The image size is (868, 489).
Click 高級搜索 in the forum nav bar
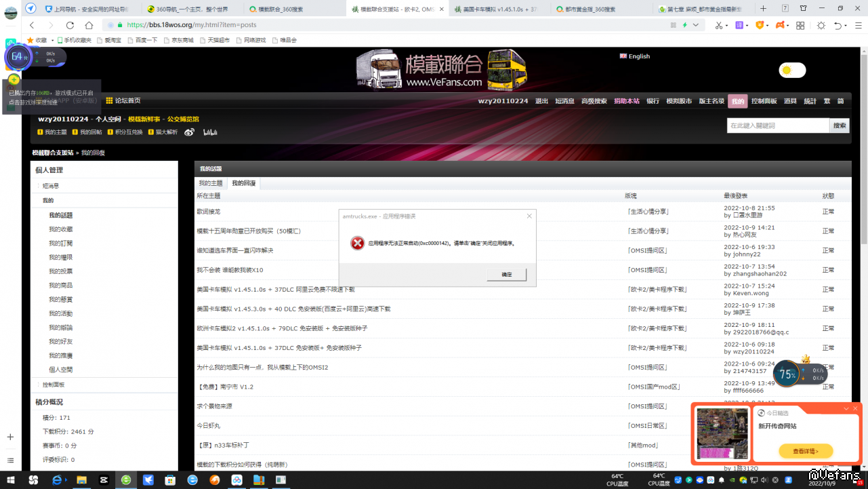point(594,101)
